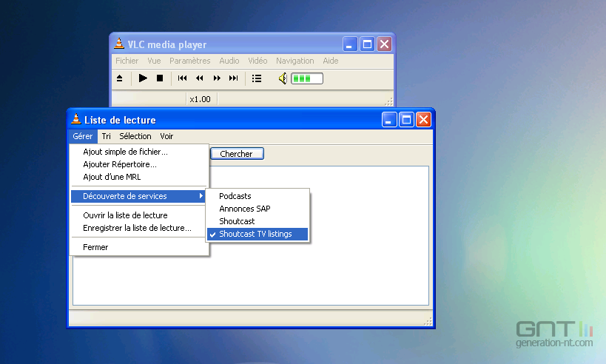Open the Aide menu
Screen dimensions: 606x364
tap(331, 61)
